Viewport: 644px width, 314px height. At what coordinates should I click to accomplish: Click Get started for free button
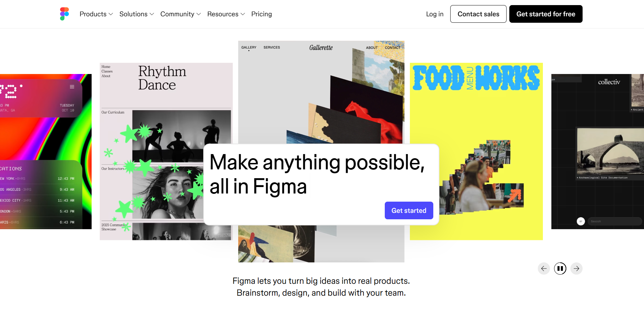tap(546, 14)
